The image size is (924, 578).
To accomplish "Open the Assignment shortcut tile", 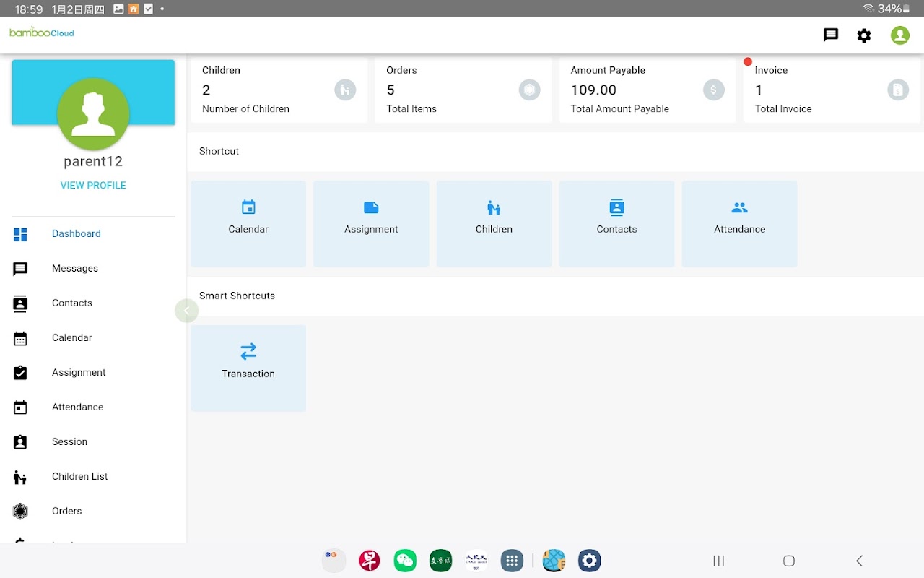I will 371,224.
